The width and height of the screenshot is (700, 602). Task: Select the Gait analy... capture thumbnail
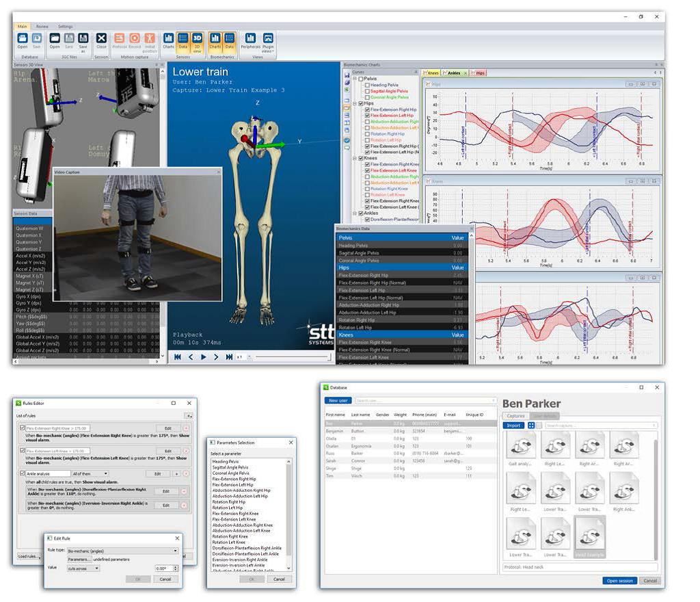520,449
